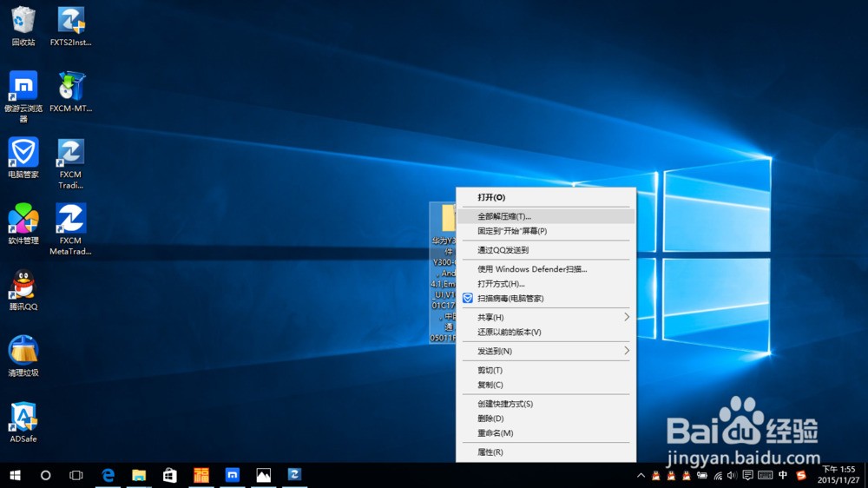
Task: Show hidden tray icons chevron
Action: [641, 475]
